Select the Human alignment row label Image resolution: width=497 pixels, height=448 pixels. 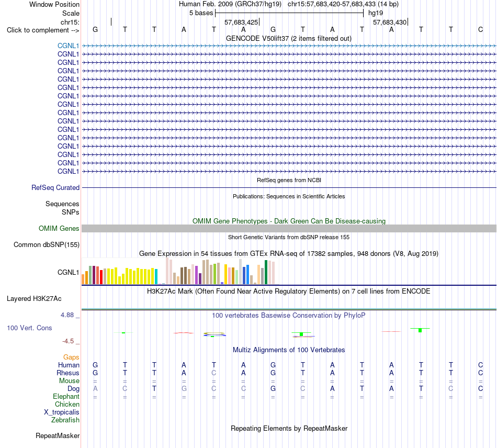click(69, 365)
